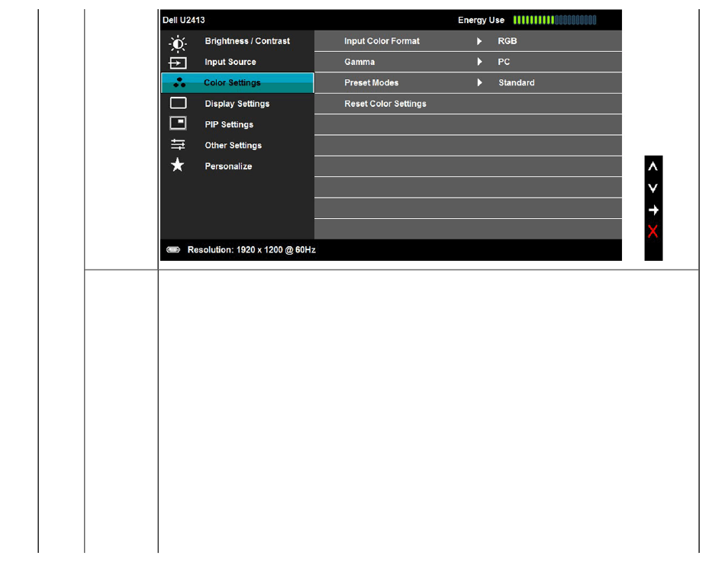The width and height of the screenshot is (728, 562).
Task: Click the PIP Settings picture-in-picture icon
Action: (x=178, y=123)
